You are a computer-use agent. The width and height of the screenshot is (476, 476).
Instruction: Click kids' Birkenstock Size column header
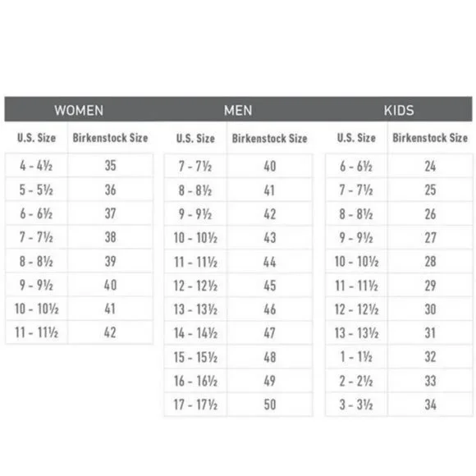click(x=430, y=138)
